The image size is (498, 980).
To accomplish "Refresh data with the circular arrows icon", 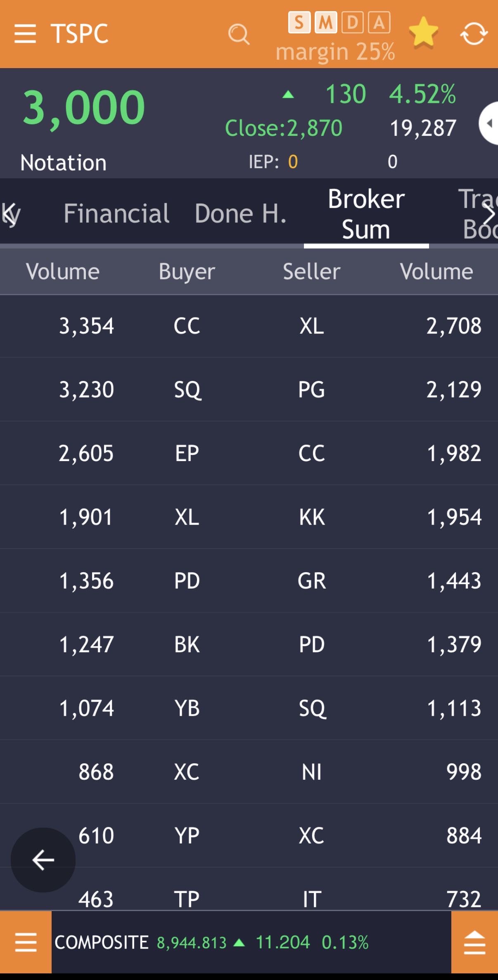I will click(474, 33).
